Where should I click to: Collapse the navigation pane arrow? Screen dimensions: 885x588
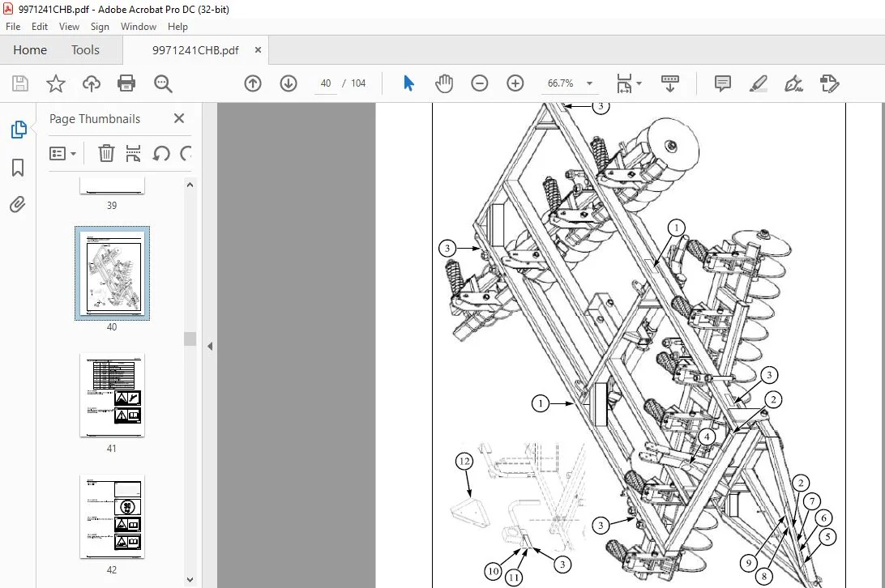pos(210,346)
